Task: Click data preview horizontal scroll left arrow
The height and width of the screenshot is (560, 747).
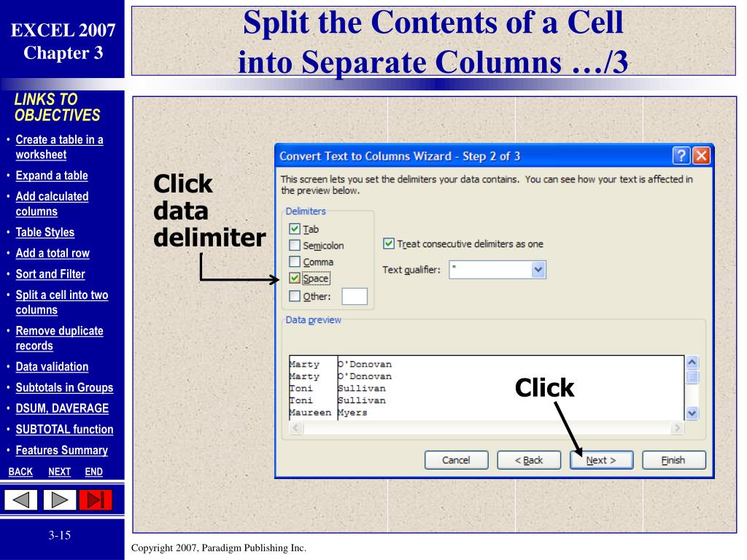Action: (x=295, y=427)
